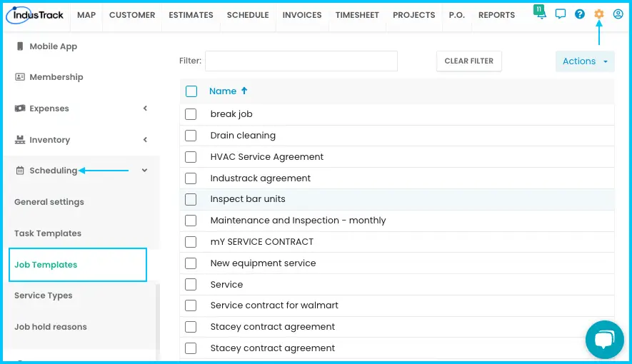Check the Drain cleaning checkbox
The width and height of the screenshot is (632, 364).
[x=191, y=136]
